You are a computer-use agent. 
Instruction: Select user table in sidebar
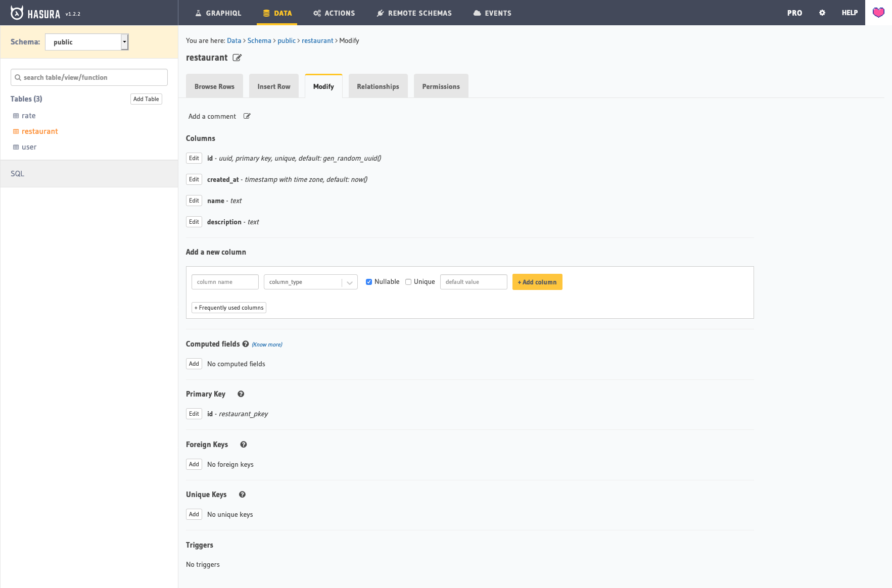[x=29, y=147]
